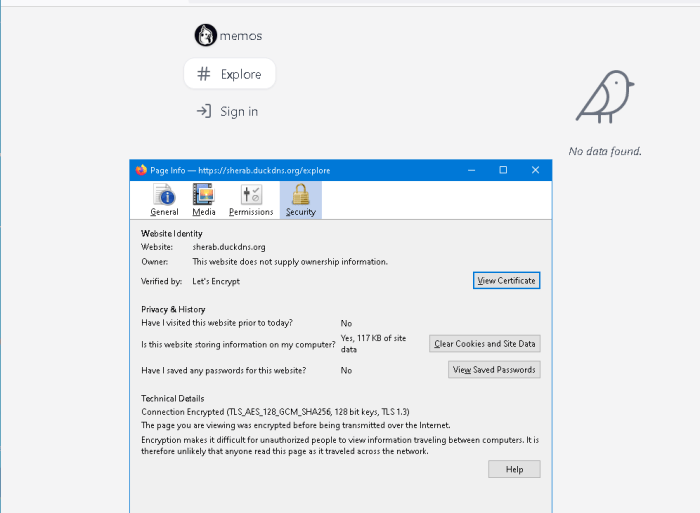Clear Cookies and Site Data
The width and height of the screenshot is (700, 513).
click(x=485, y=344)
